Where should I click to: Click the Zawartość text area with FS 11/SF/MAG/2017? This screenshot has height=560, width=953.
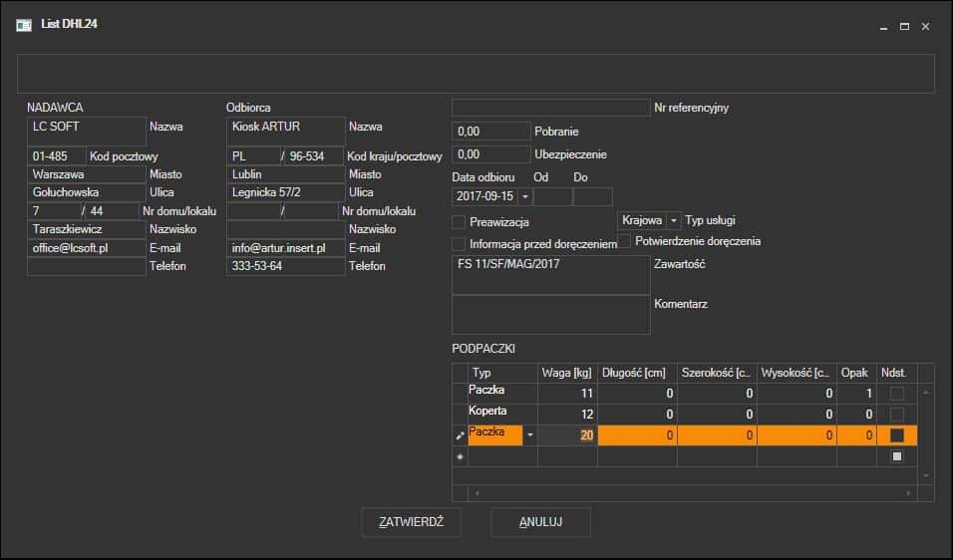point(550,275)
